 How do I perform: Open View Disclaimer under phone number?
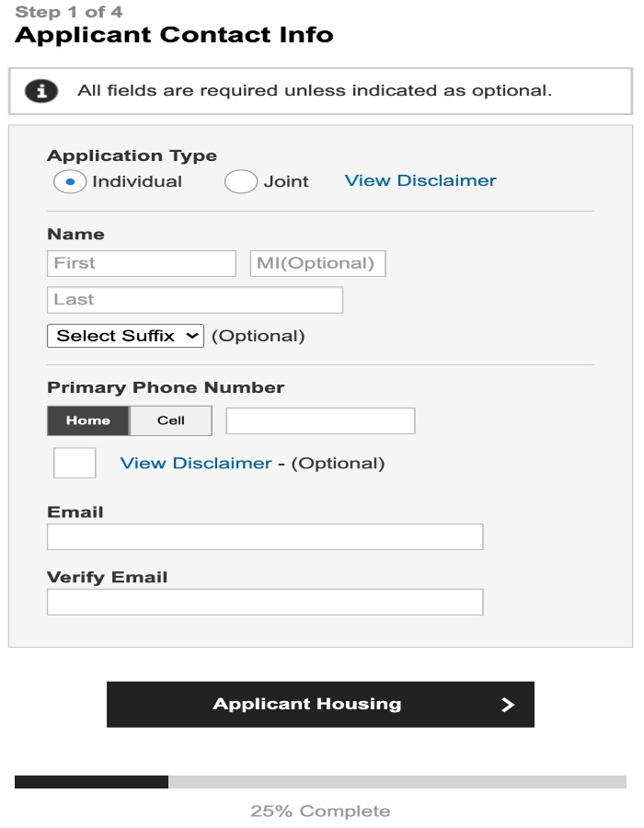pyautogui.click(x=196, y=463)
